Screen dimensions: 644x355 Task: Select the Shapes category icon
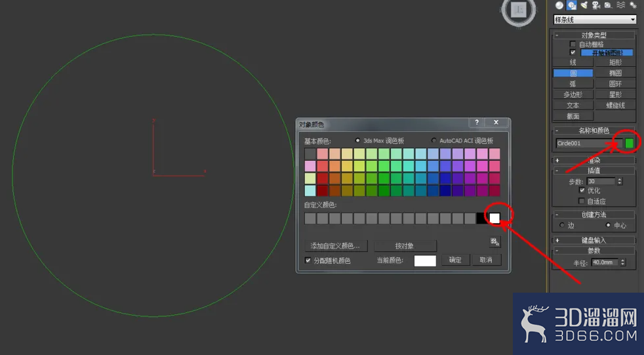coord(572,5)
